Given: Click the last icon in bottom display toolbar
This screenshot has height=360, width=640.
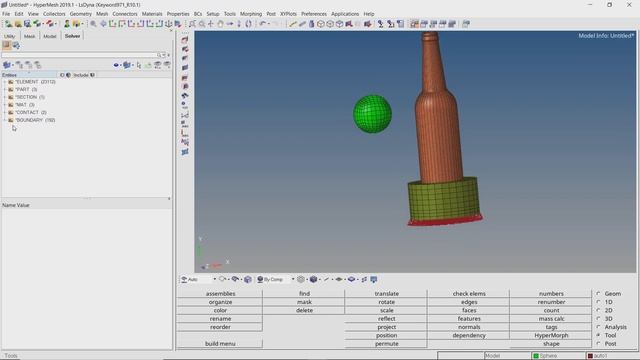Looking at the screenshot, I should [373, 279].
